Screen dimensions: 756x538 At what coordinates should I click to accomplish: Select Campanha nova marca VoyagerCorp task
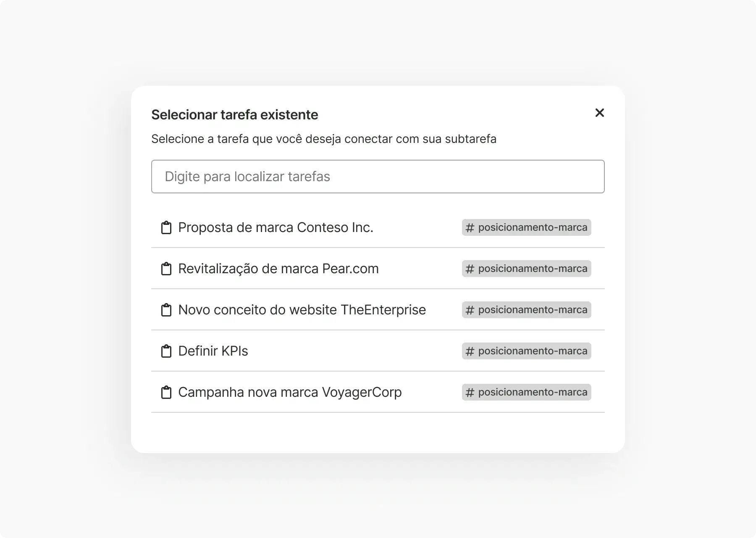point(290,392)
